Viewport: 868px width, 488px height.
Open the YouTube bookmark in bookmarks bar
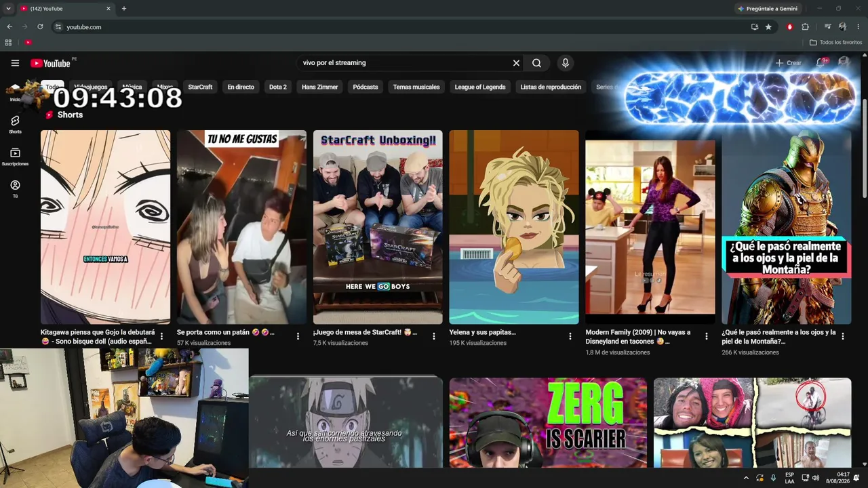point(28,42)
